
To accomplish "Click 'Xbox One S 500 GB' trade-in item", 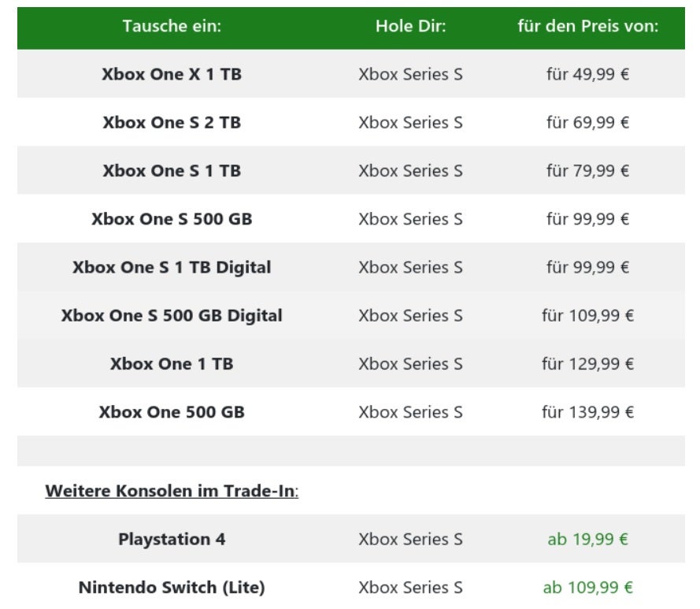I will (172, 219).
